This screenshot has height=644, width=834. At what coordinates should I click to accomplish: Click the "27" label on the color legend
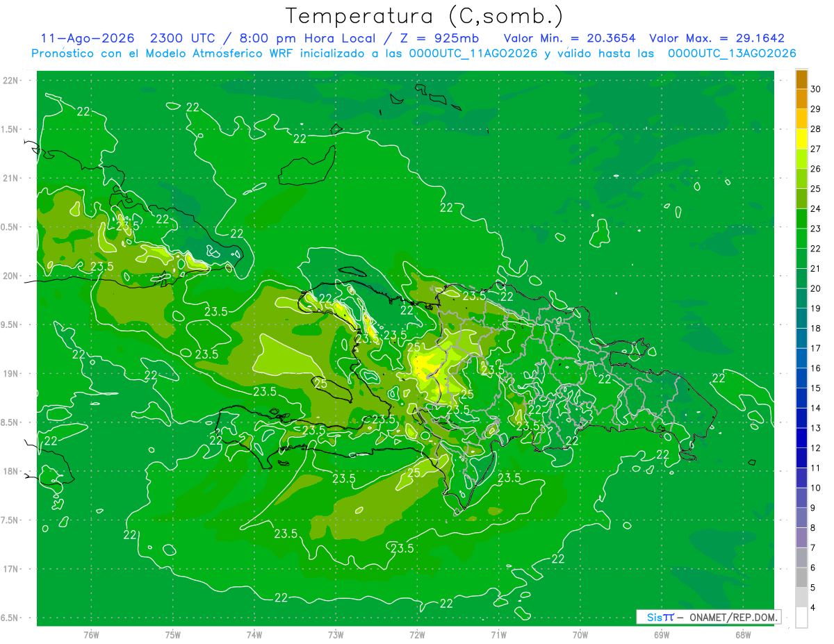[x=816, y=149]
